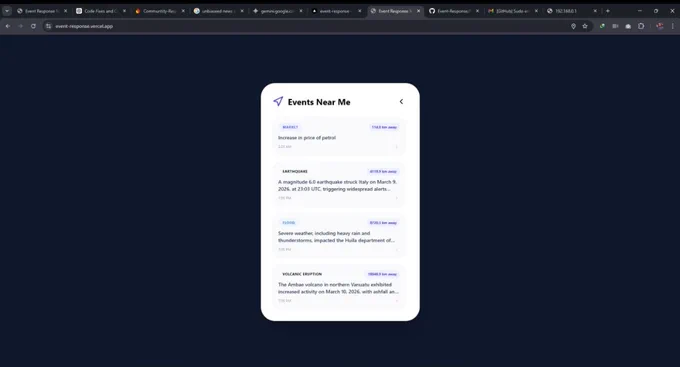Open the site information icon in address bar

(x=49, y=26)
